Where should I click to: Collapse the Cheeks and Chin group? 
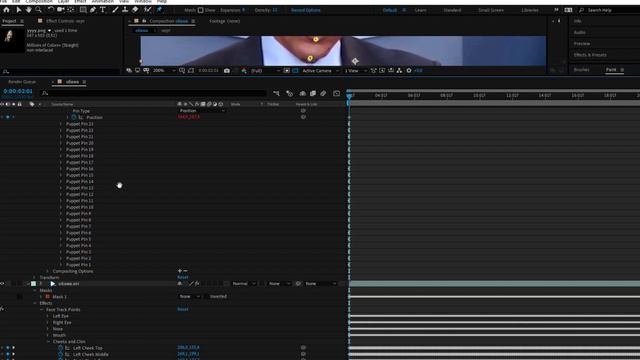coord(48,342)
